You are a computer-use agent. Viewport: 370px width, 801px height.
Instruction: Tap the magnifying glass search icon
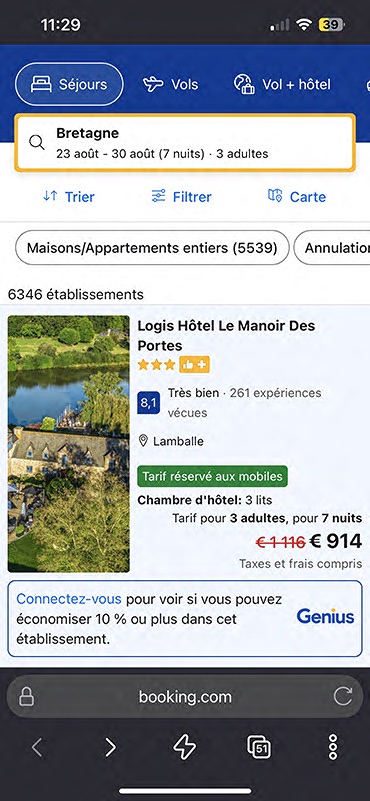37,143
